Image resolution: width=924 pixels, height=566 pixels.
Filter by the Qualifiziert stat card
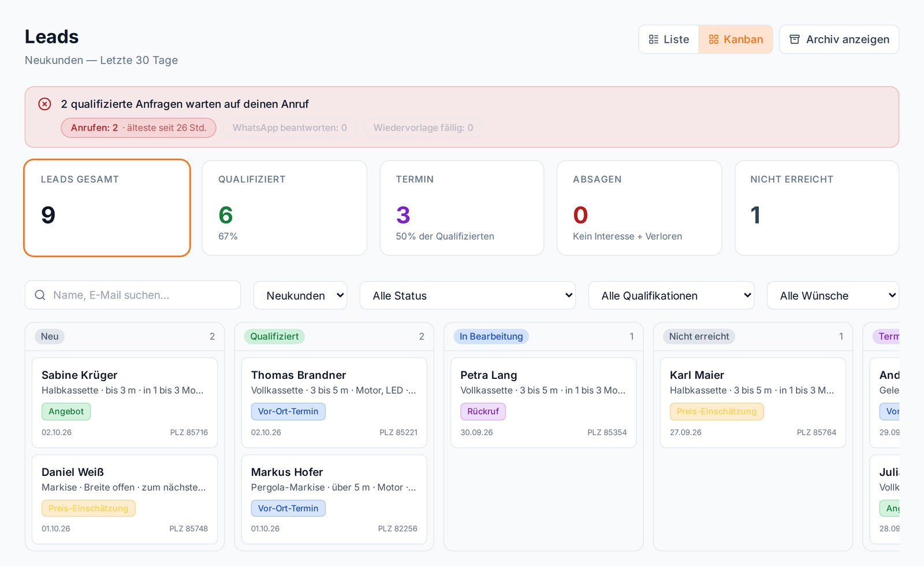285,208
